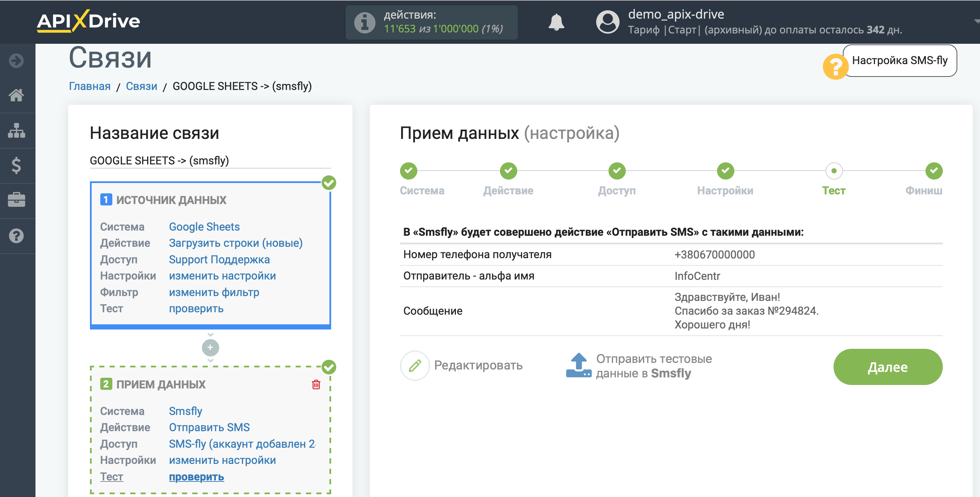This screenshot has width=980, height=497.
Task: Open the help question icon in sidebar
Action: 16,236
